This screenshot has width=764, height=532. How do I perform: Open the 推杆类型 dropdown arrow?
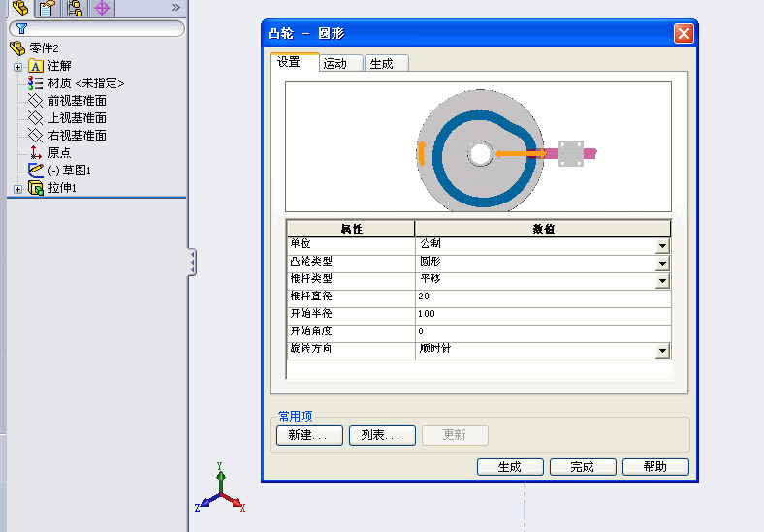coord(662,281)
